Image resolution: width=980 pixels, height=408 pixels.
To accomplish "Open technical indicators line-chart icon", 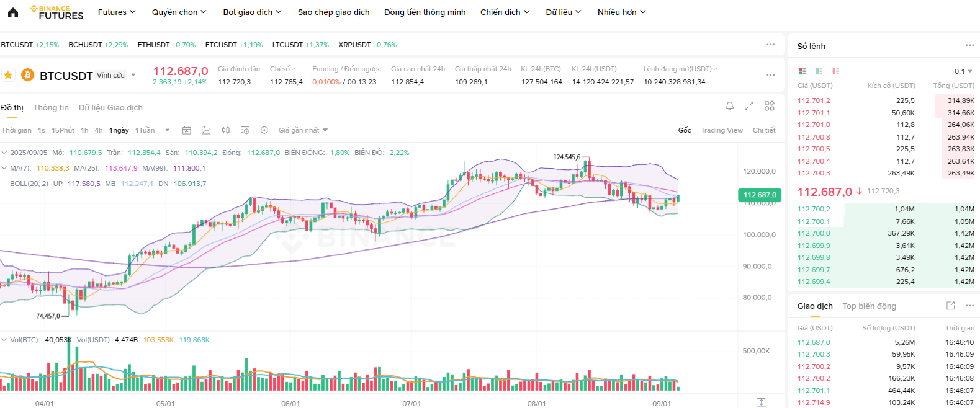I will point(206,130).
